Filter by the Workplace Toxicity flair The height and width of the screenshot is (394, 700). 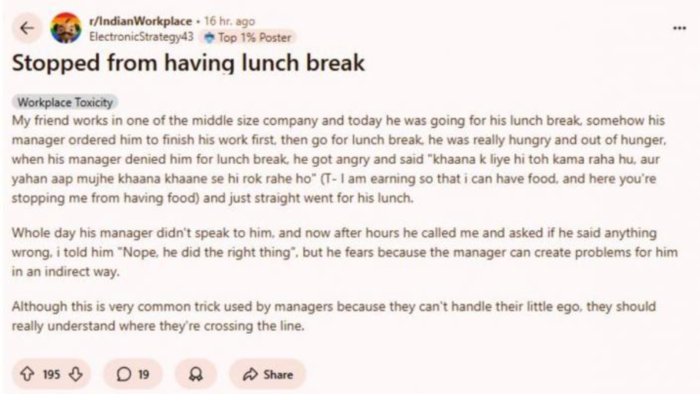(x=65, y=102)
